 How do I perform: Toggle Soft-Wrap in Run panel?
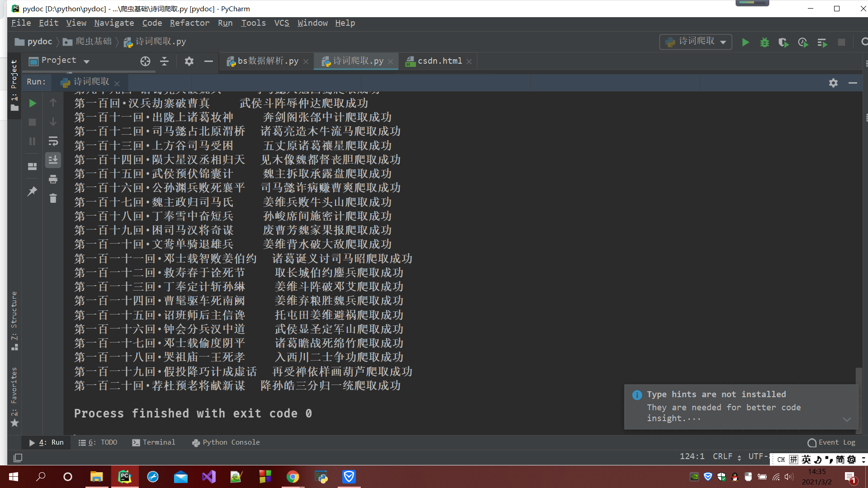pyautogui.click(x=53, y=141)
